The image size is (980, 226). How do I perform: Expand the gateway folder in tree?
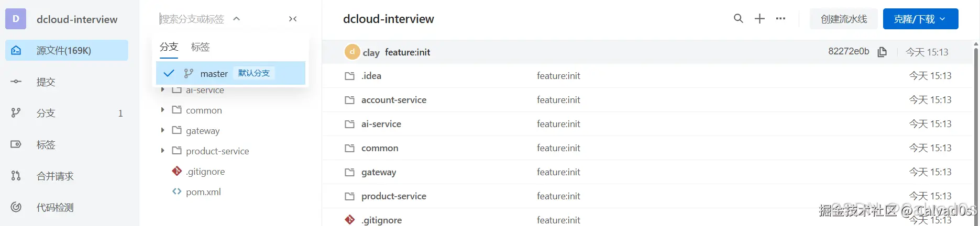tap(162, 130)
